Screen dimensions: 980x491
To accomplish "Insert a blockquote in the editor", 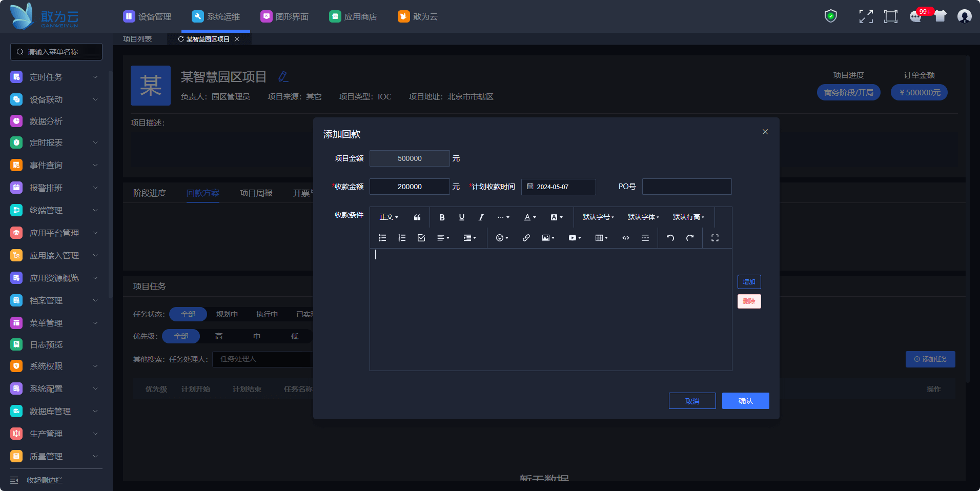I will click(417, 217).
